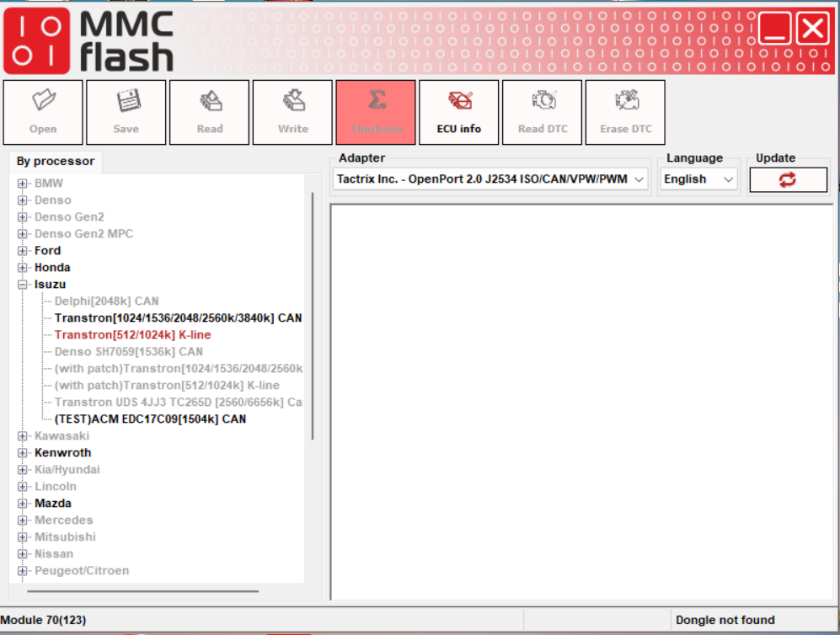Select Transtron UDS 4JJ3 TC265D module
The image size is (840, 635).
coord(178,402)
